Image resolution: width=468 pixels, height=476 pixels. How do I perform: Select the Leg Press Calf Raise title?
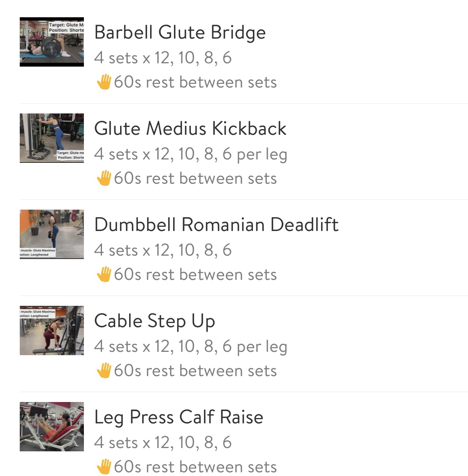[x=178, y=417]
